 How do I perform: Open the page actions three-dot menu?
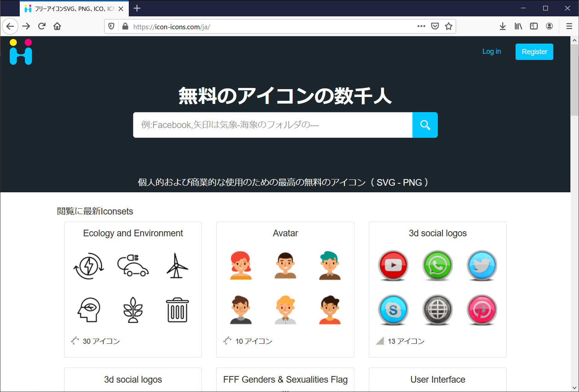point(421,26)
